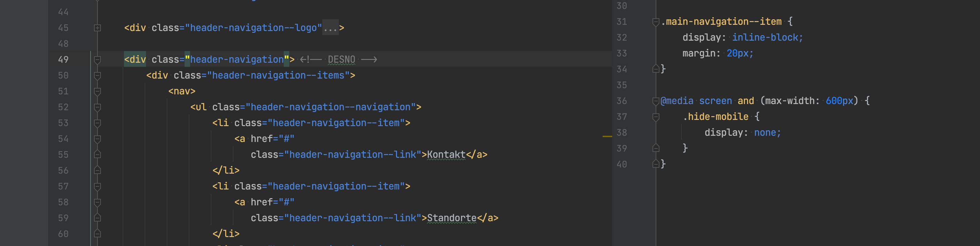
Task: Place cursor on the DESNO comment
Action: (341, 60)
